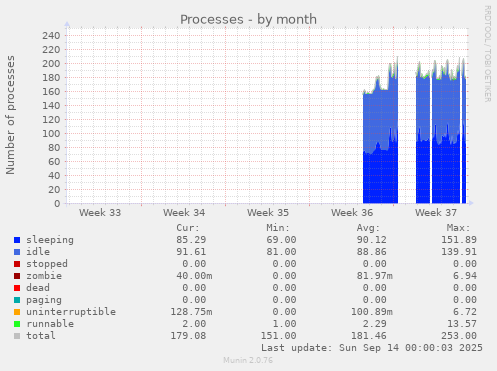The height and width of the screenshot is (371, 497).
Task: Click the idle current value 91.61
Action: (x=191, y=252)
